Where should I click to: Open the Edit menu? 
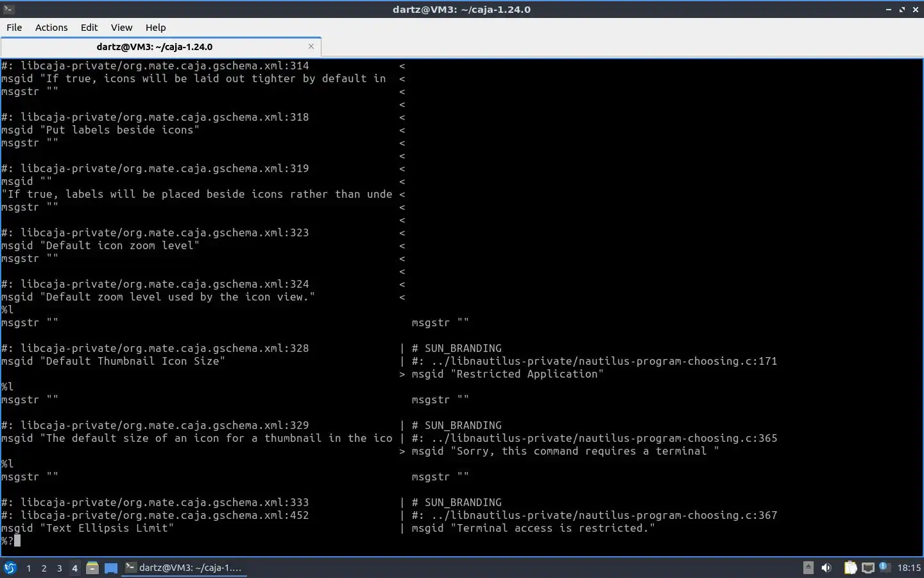(89, 28)
